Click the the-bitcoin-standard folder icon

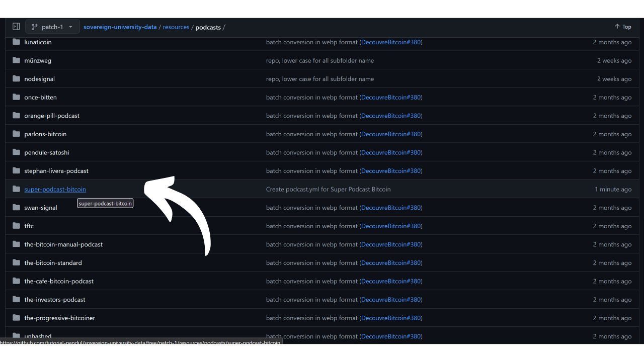(16, 262)
